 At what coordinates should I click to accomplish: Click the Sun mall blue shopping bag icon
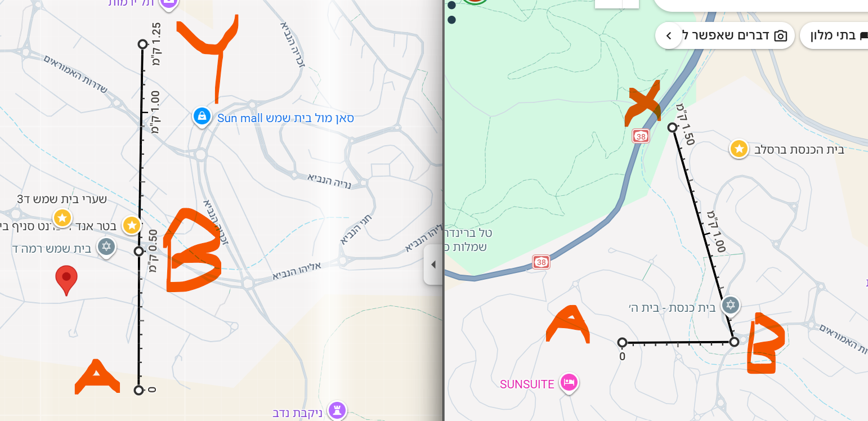[x=202, y=117]
